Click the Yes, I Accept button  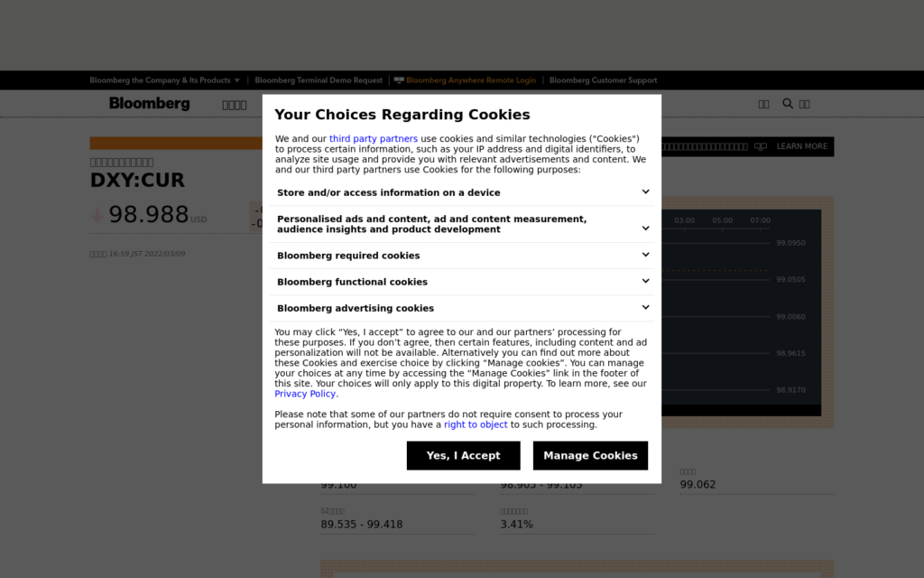coord(463,455)
